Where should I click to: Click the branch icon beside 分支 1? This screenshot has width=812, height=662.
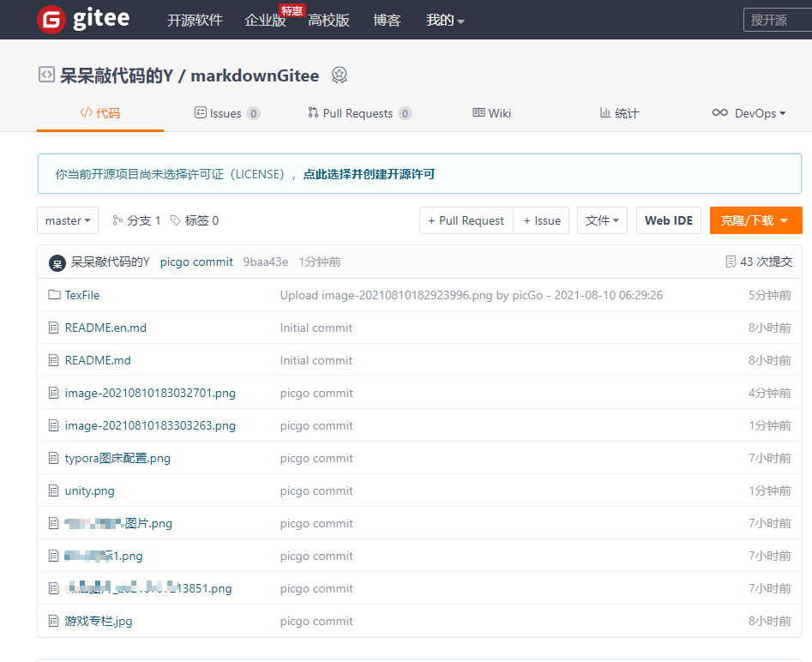117,220
